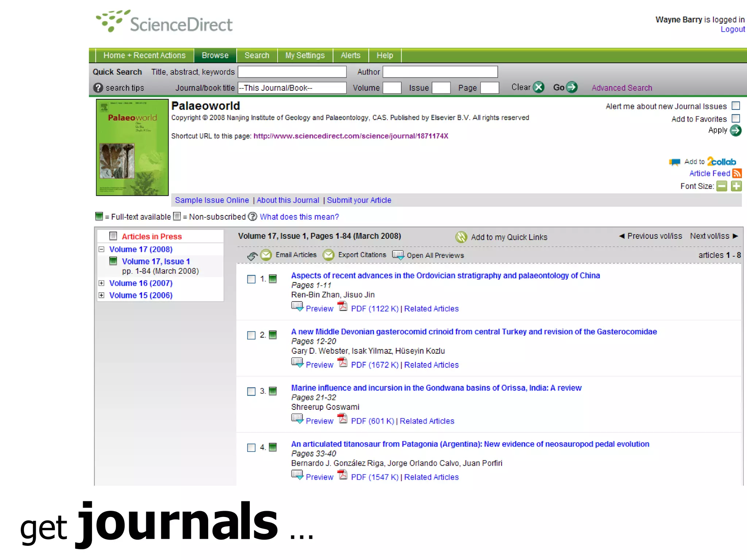Click the Page input field

point(490,88)
